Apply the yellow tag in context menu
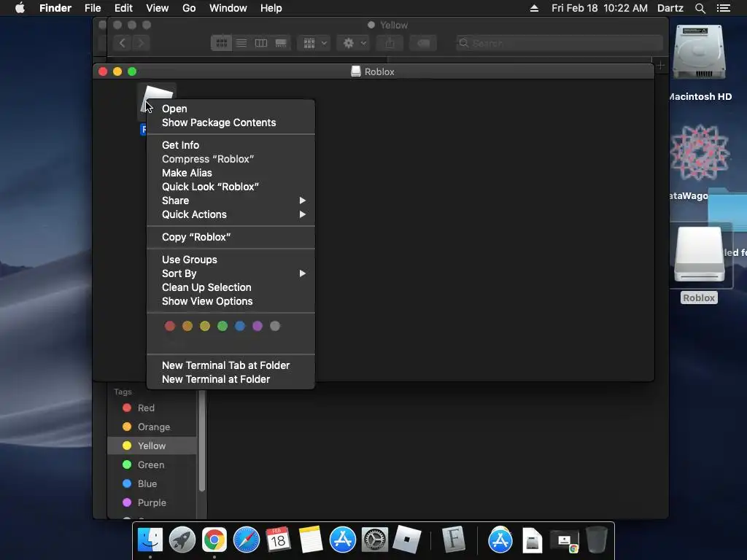The width and height of the screenshot is (747, 560). [205, 326]
